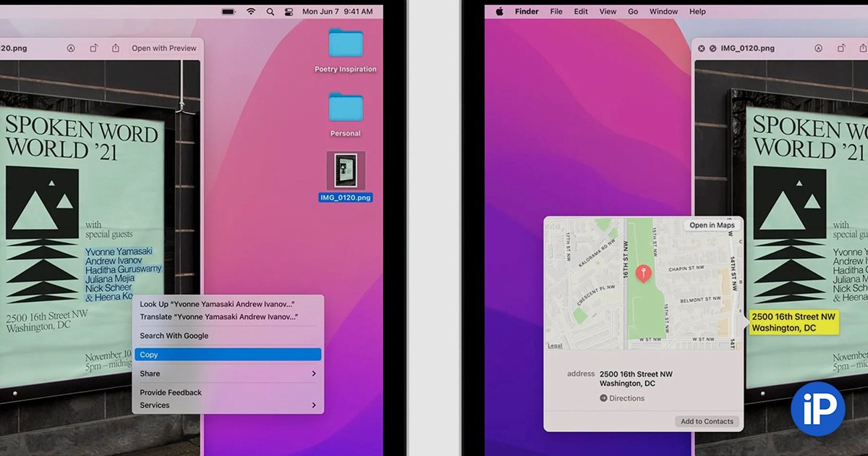Select the IMG_0120.png desktop file thumbnail

346,171
